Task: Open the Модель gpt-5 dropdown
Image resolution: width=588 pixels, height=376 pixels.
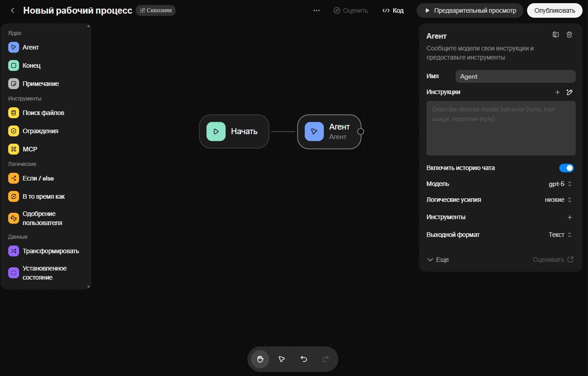Action: click(x=560, y=184)
